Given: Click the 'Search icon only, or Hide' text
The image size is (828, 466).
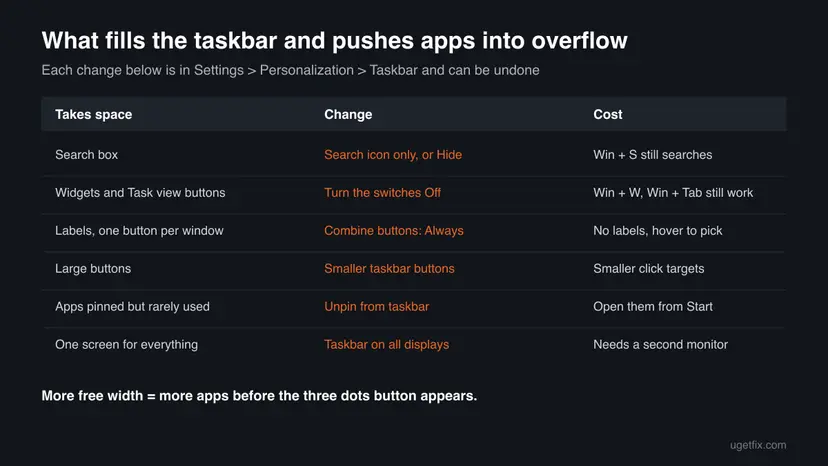Looking at the screenshot, I should (393, 155).
